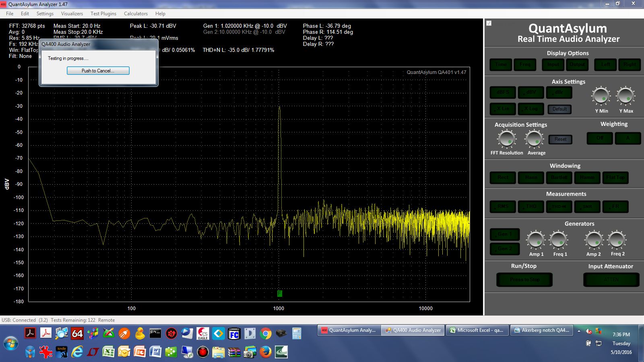Switch to the Microsoft Excel taskbar window

click(x=477, y=330)
